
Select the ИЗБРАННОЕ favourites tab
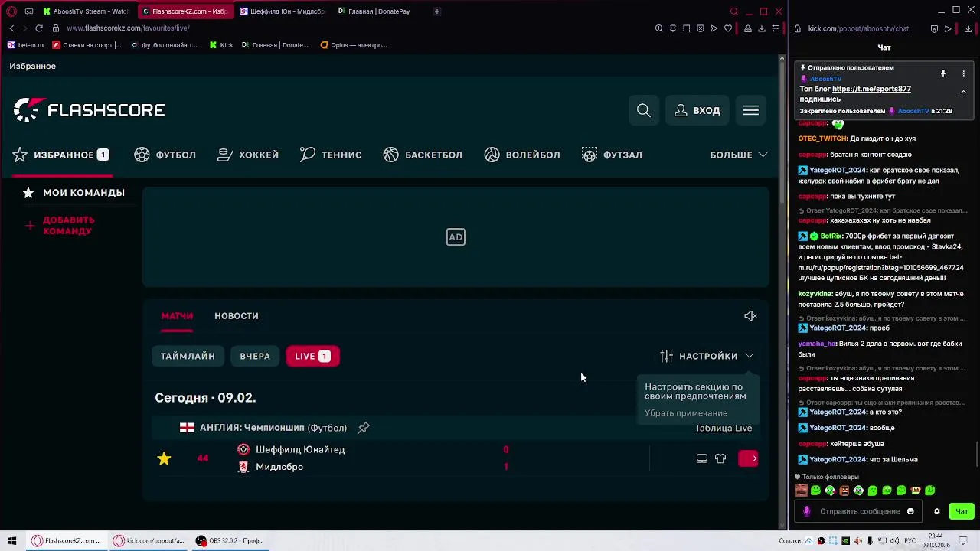coord(61,155)
